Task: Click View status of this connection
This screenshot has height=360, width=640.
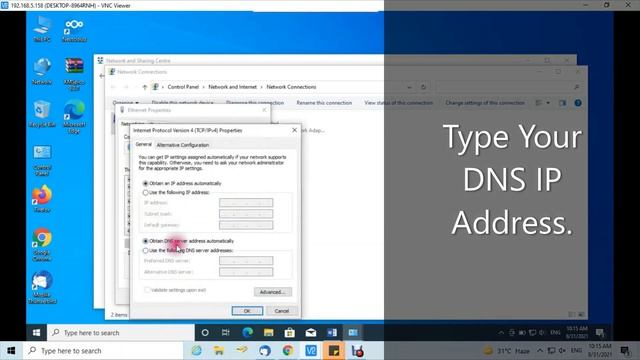Action: (398, 103)
